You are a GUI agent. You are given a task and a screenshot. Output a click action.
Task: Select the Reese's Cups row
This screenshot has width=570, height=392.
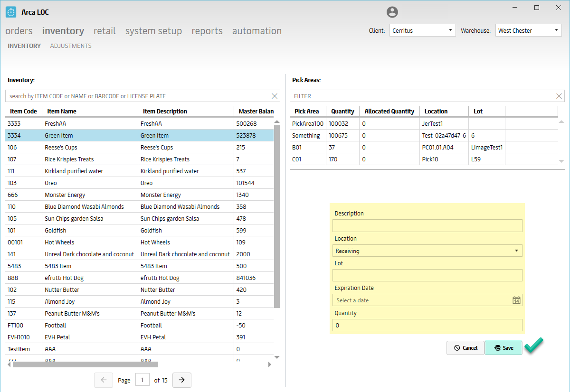click(140, 147)
